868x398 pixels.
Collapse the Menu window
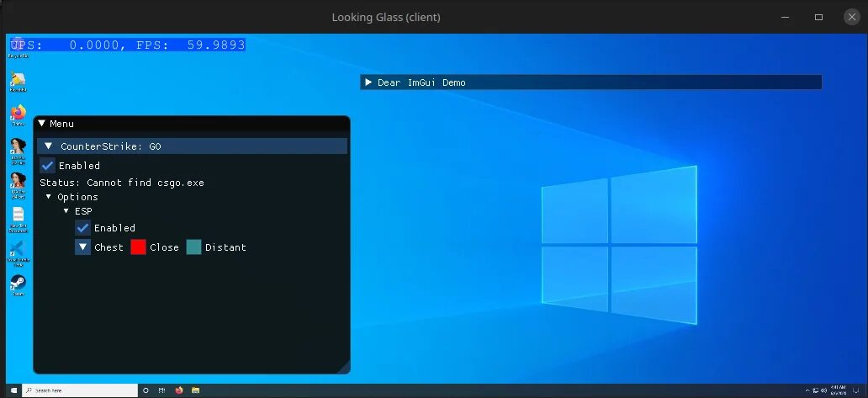pos(41,124)
